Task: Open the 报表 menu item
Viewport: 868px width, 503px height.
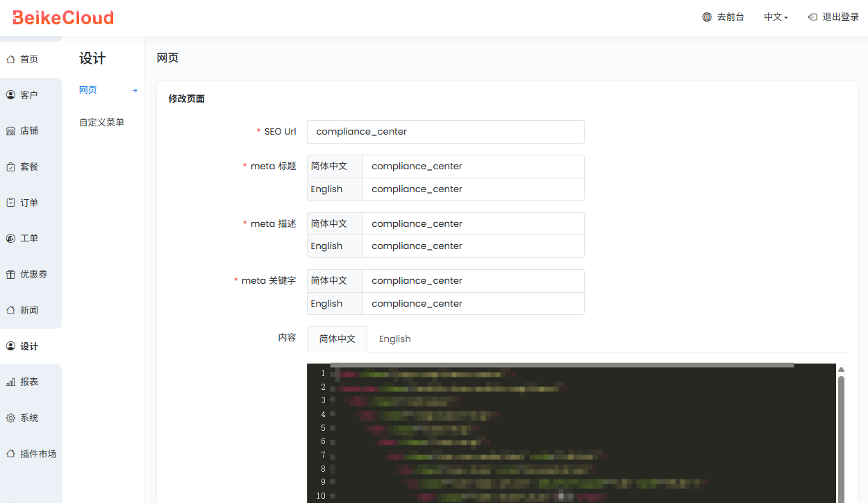Action: point(31,382)
